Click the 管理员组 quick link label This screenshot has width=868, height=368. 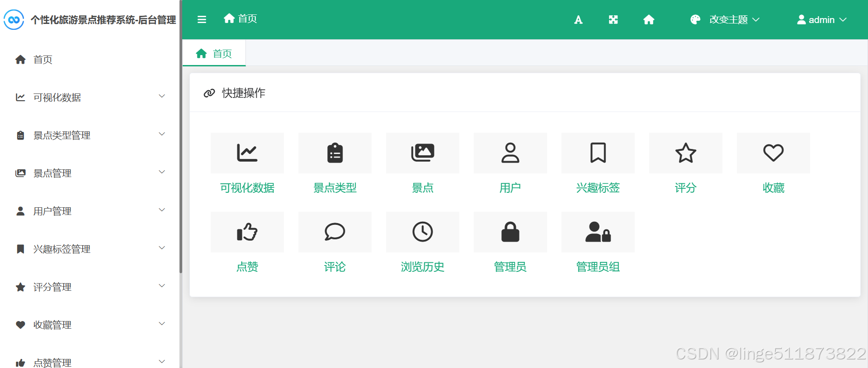[x=598, y=267]
